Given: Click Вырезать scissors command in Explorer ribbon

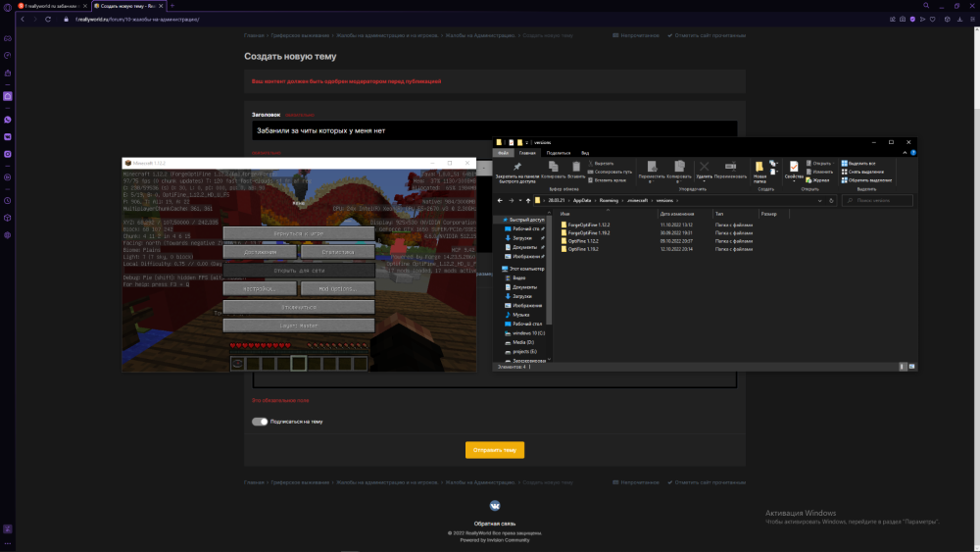Looking at the screenshot, I should point(602,163).
